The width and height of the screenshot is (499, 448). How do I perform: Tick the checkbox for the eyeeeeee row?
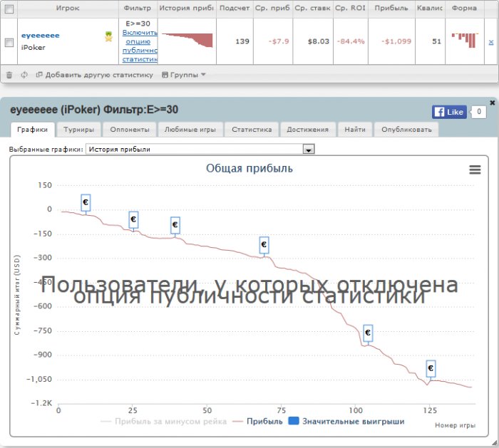(x=9, y=42)
